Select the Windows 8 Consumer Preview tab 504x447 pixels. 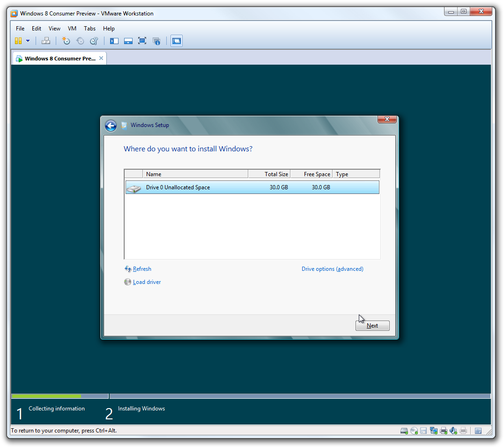coord(56,58)
